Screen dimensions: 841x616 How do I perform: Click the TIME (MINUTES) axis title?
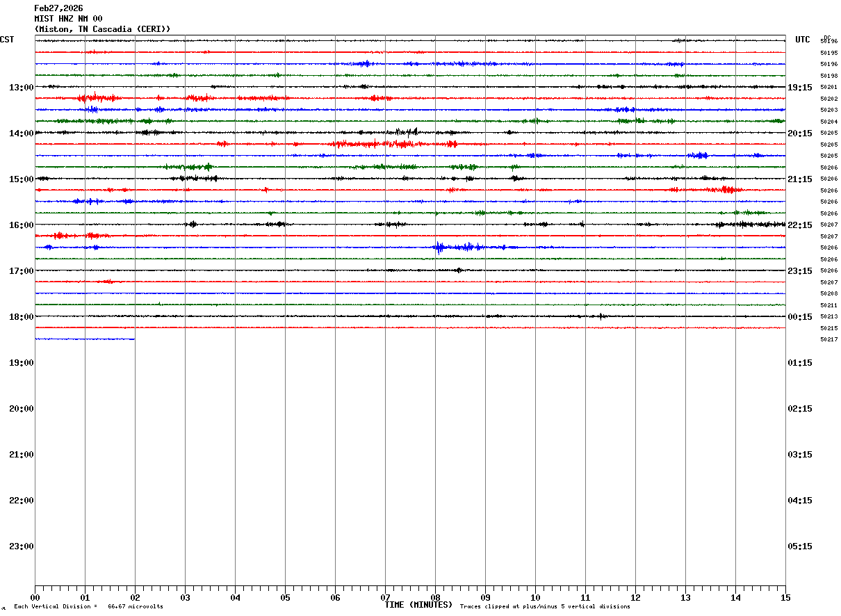(418, 605)
